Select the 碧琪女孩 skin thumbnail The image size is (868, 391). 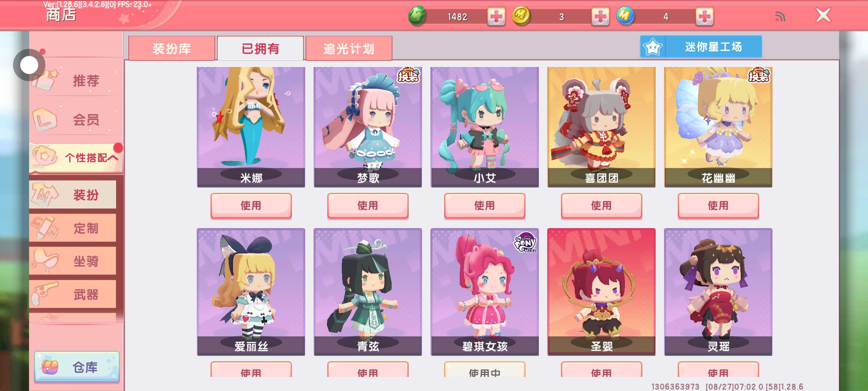coord(485,291)
